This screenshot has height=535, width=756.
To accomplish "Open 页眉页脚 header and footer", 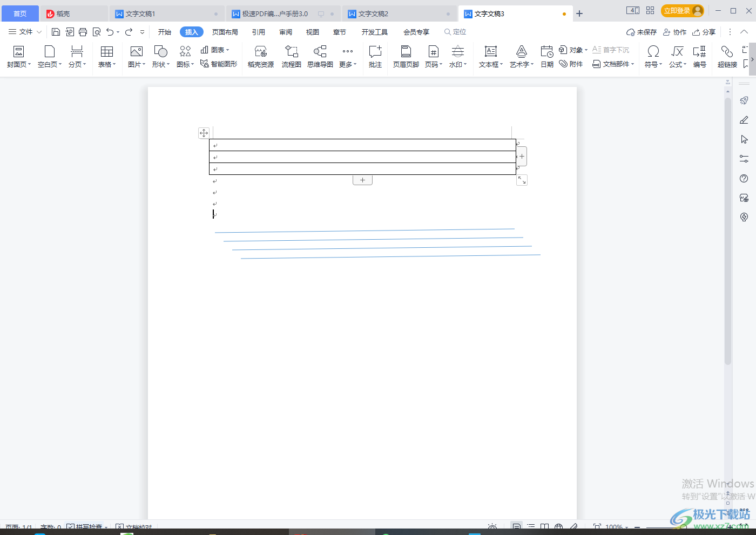I will point(406,57).
